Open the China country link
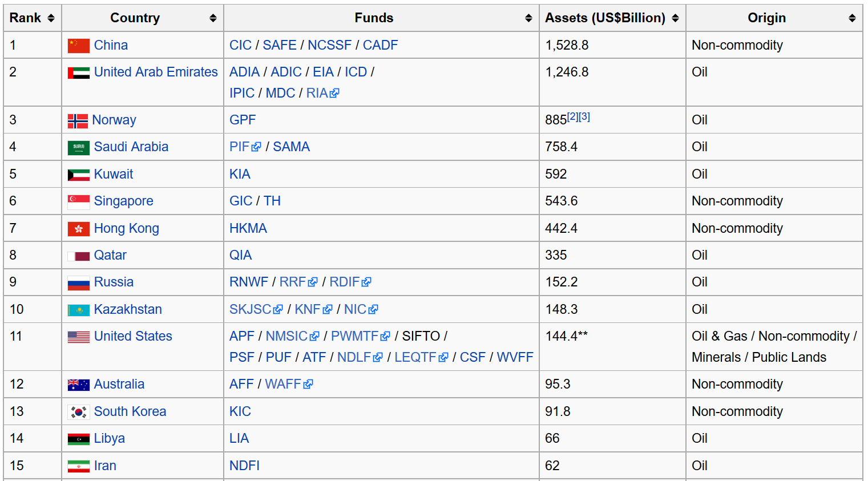Screen dimensions: 868x481 tap(111, 45)
